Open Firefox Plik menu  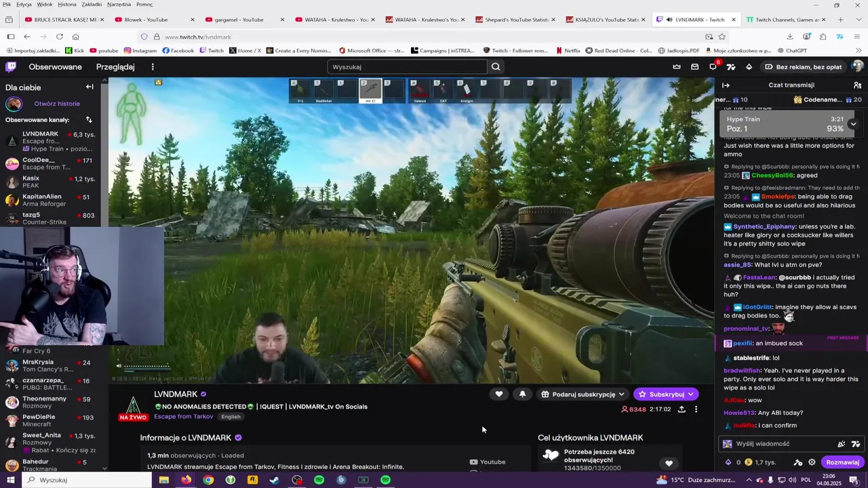pos(7,4)
